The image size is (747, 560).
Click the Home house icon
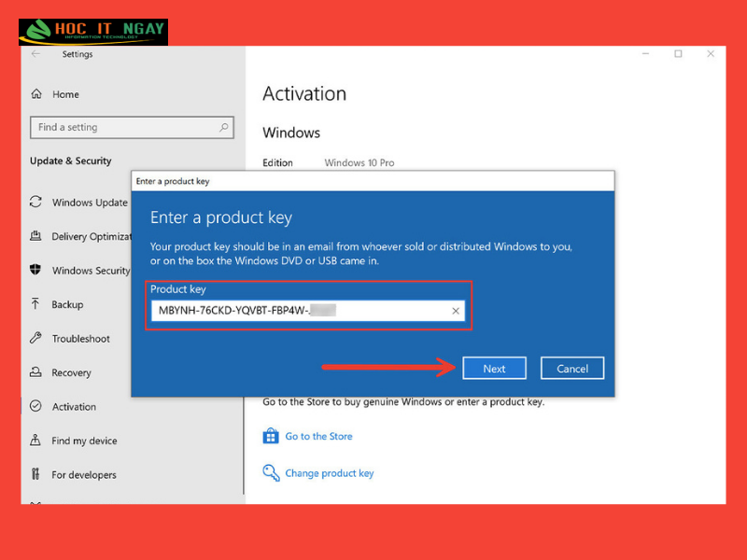36,94
